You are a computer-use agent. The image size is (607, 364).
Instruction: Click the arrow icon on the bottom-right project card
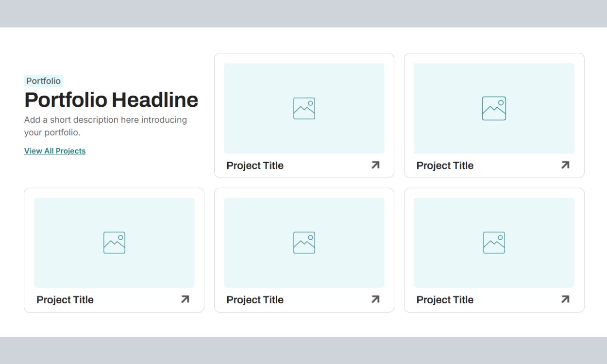565,299
